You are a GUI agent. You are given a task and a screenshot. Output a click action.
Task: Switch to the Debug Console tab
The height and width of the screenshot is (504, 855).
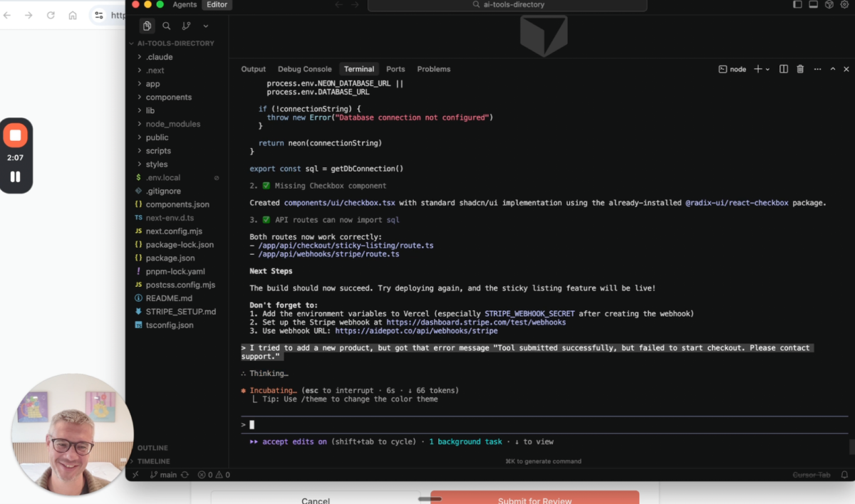(304, 69)
